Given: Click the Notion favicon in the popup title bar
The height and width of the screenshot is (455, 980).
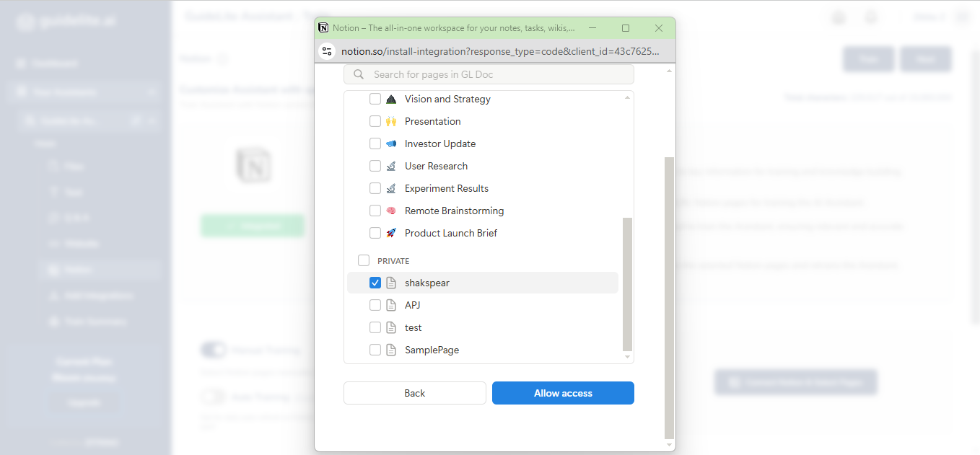Looking at the screenshot, I should click(x=323, y=28).
